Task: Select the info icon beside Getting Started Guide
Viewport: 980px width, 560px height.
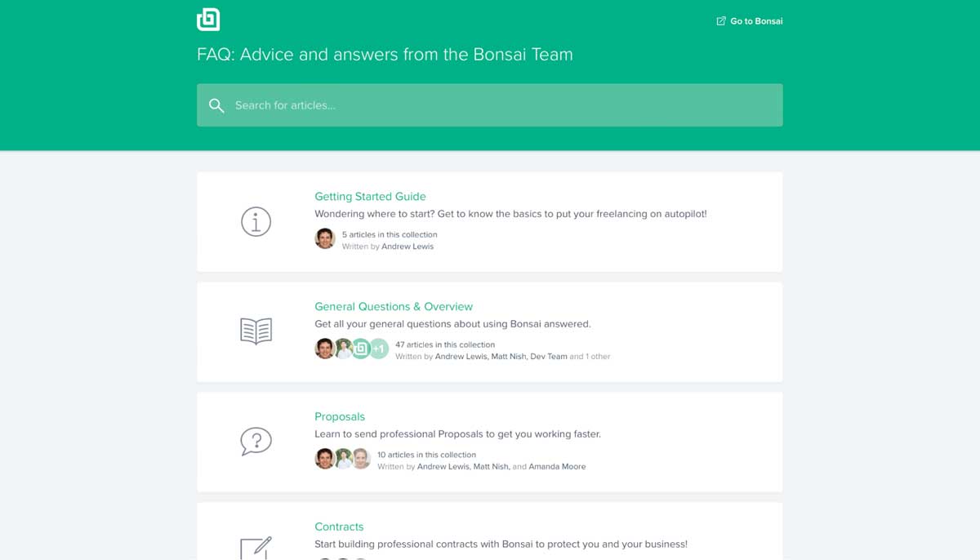Action: [256, 221]
